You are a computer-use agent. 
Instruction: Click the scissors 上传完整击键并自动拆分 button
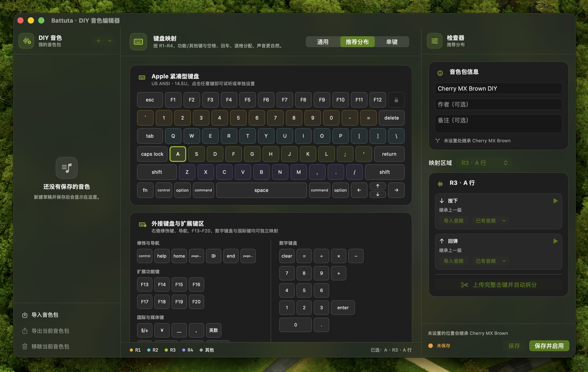(x=498, y=285)
